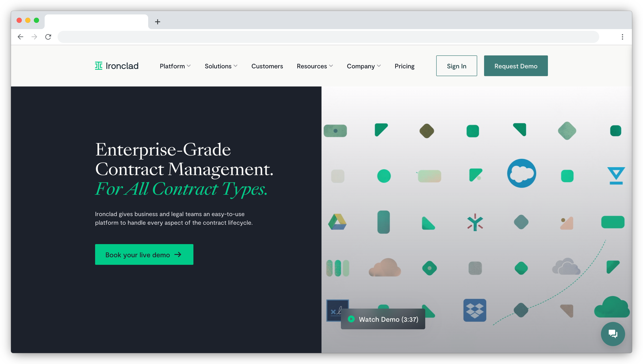Expand the Resources dropdown chevron

click(x=331, y=66)
